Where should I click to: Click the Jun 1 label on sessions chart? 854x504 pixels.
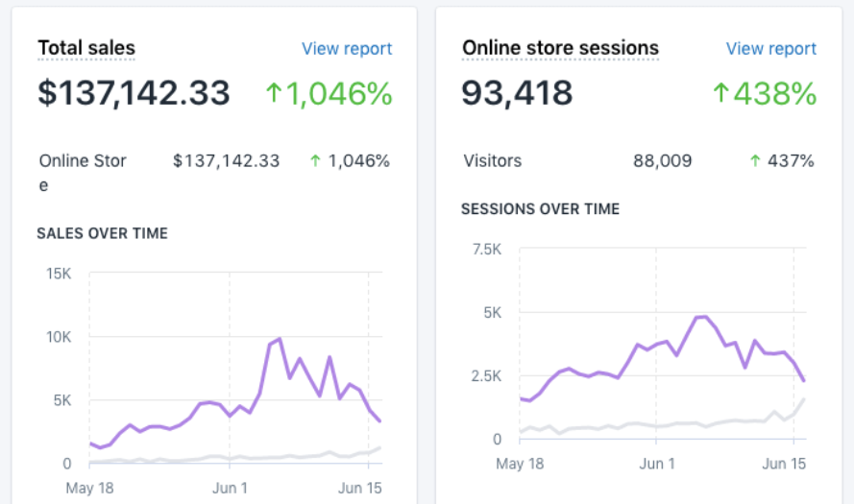click(657, 465)
